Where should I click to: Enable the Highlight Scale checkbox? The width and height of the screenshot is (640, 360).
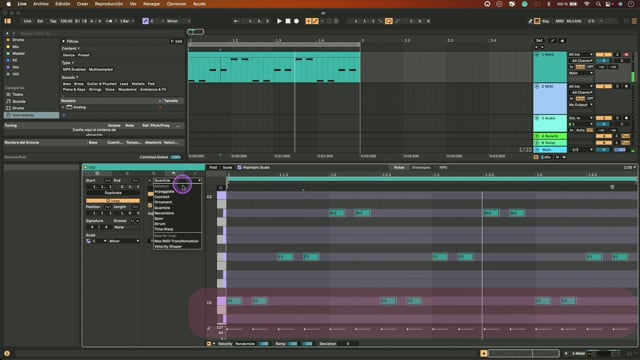[x=240, y=167]
